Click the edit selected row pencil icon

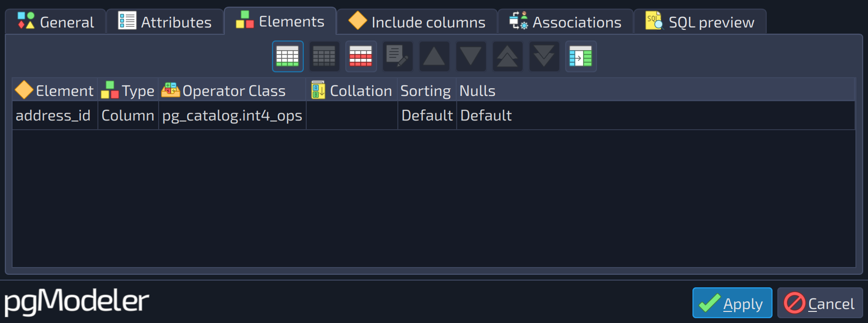tap(397, 56)
